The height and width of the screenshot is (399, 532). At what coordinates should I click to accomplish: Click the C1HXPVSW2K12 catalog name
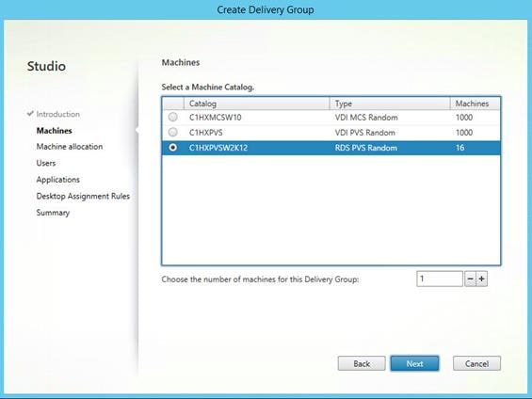click(x=218, y=148)
